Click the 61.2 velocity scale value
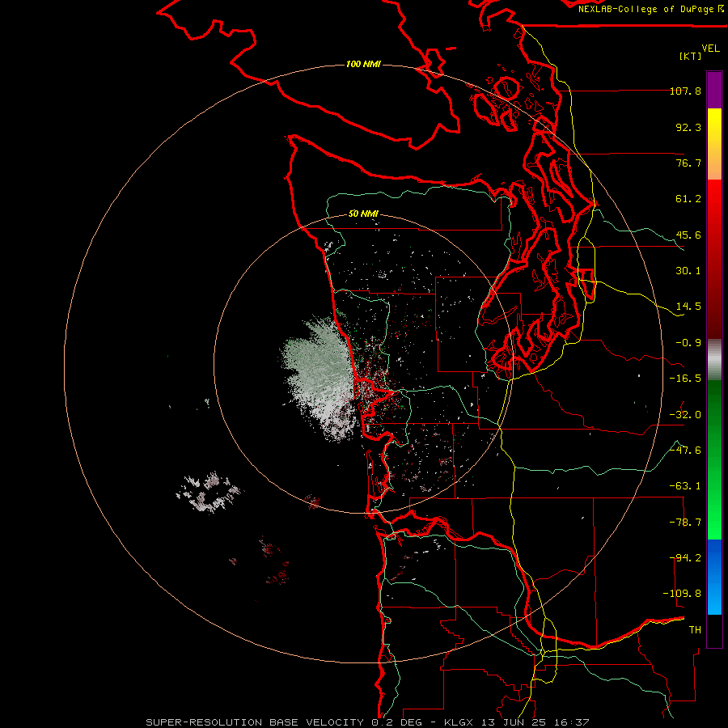This screenshot has width=728, height=728. tap(688, 199)
